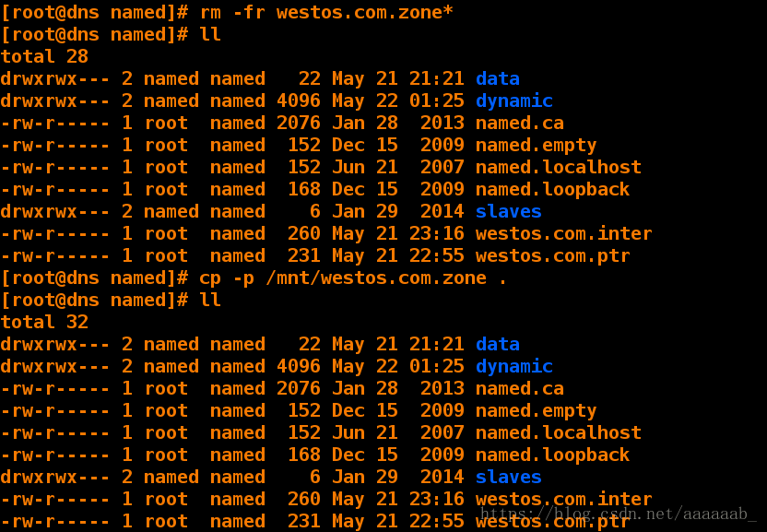Click year "2007" in the total 28 listing

tap(442, 168)
